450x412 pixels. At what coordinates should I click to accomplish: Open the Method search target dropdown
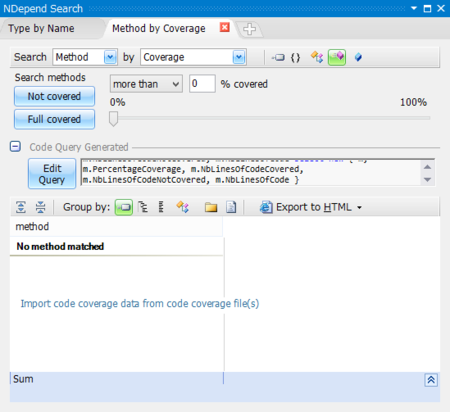(x=110, y=57)
